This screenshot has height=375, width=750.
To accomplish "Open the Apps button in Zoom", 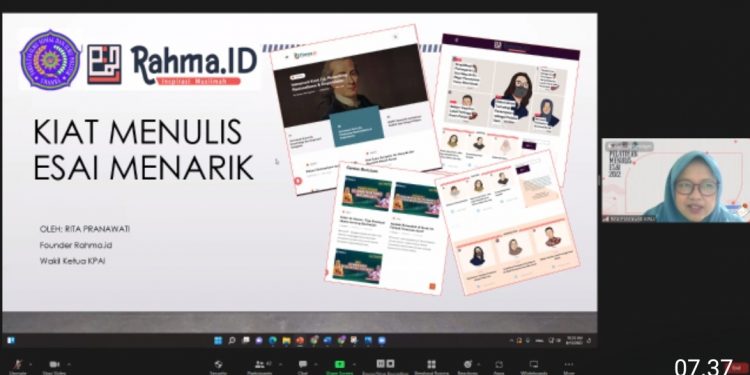I will (x=499, y=366).
